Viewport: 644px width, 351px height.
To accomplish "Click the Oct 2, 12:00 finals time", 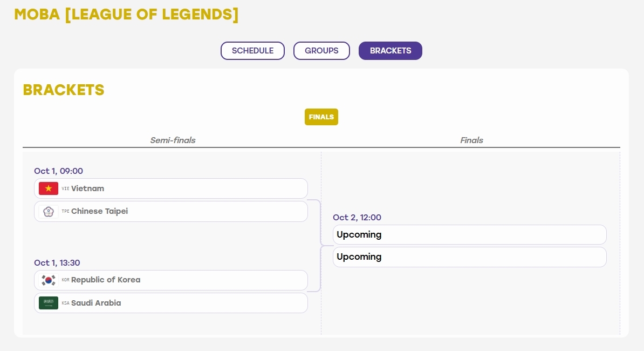I will (357, 218).
